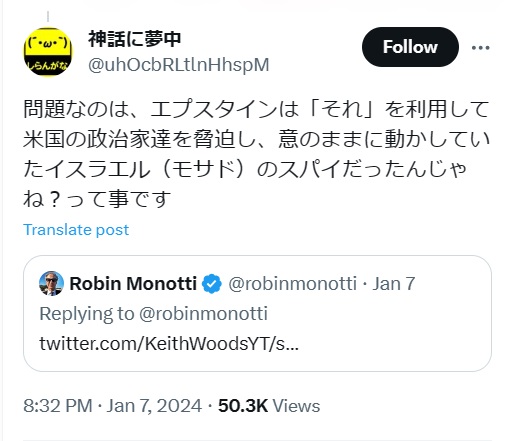Click the Views label next to 50.3K
The image size is (509, 441).
[x=296, y=406]
